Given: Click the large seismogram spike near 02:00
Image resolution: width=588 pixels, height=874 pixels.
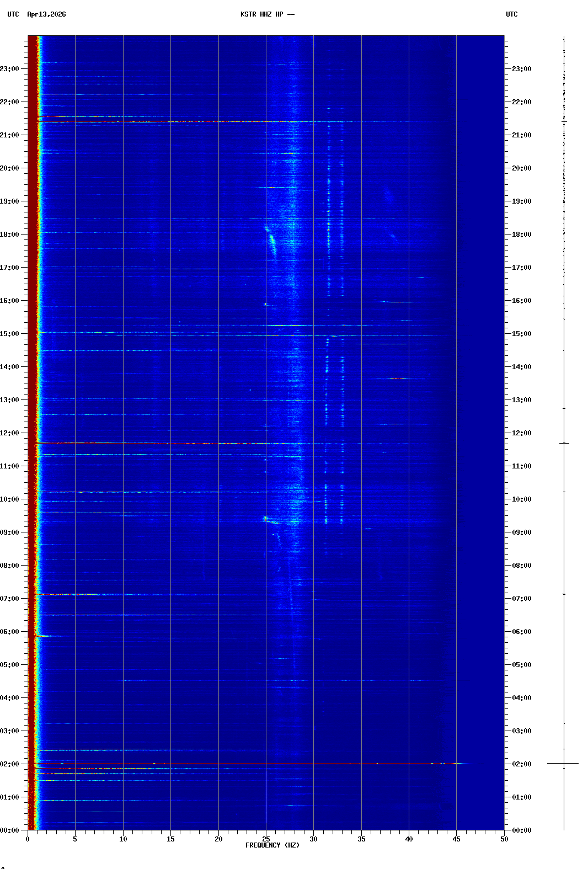Looking at the screenshot, I should 563,763.
